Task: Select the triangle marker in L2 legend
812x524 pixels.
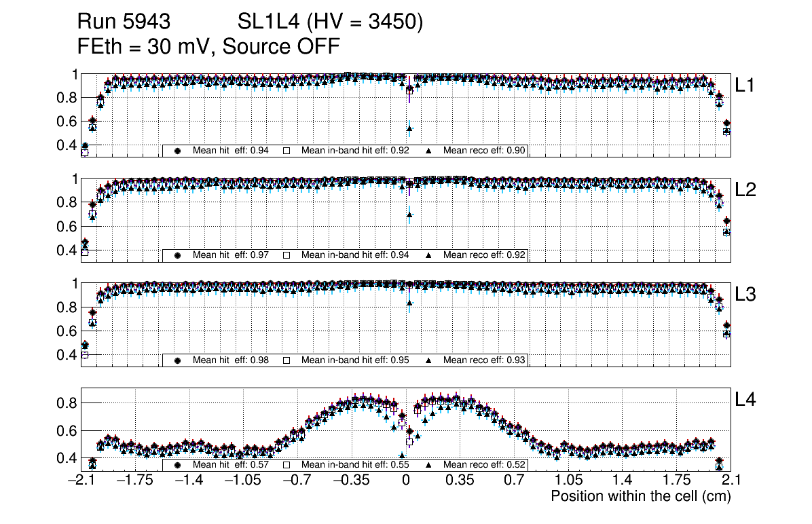Action: click(x=429, y=255)
